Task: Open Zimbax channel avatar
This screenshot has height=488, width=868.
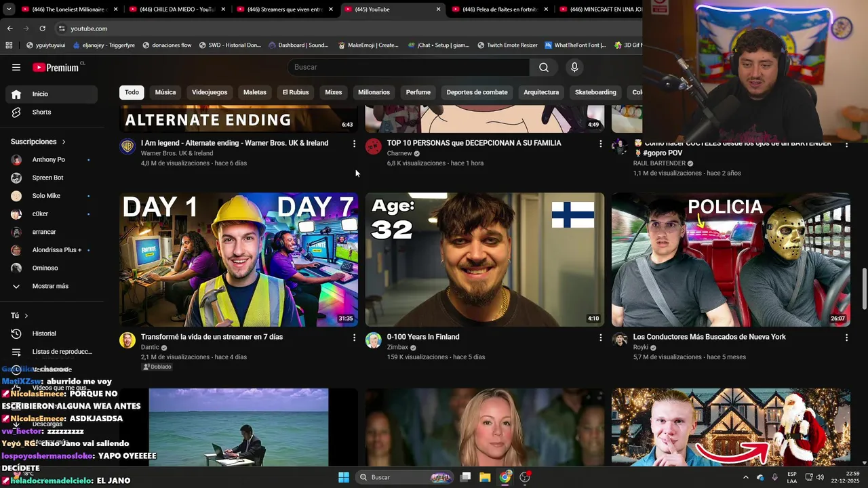Action: (x=374, y=340)
